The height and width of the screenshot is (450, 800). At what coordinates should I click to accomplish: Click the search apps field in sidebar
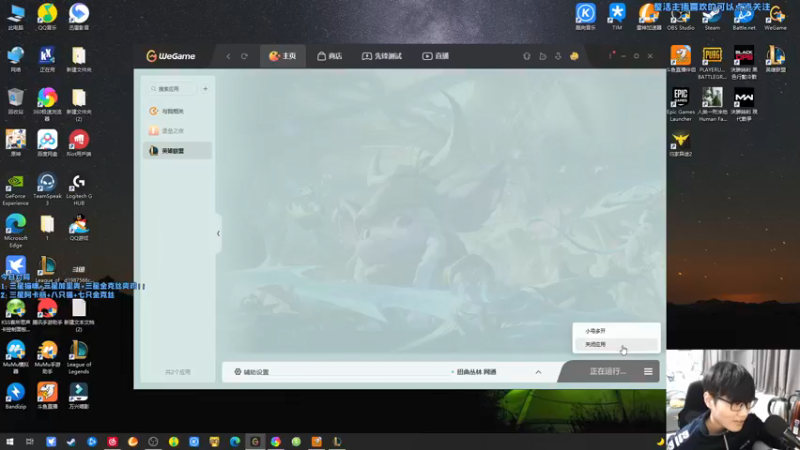(x=172, y=89)
